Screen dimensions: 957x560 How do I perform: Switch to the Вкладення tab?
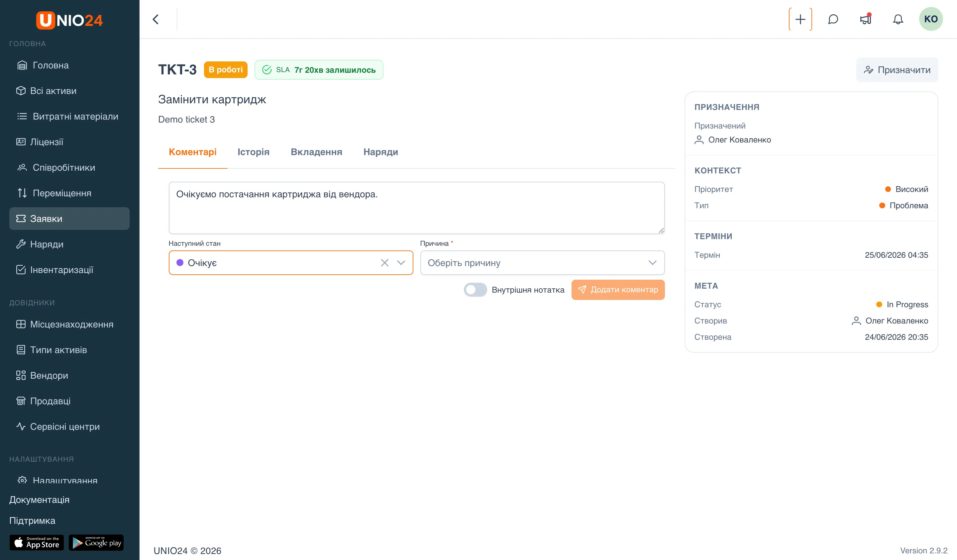pyautogui.click(x=316, y=152)
